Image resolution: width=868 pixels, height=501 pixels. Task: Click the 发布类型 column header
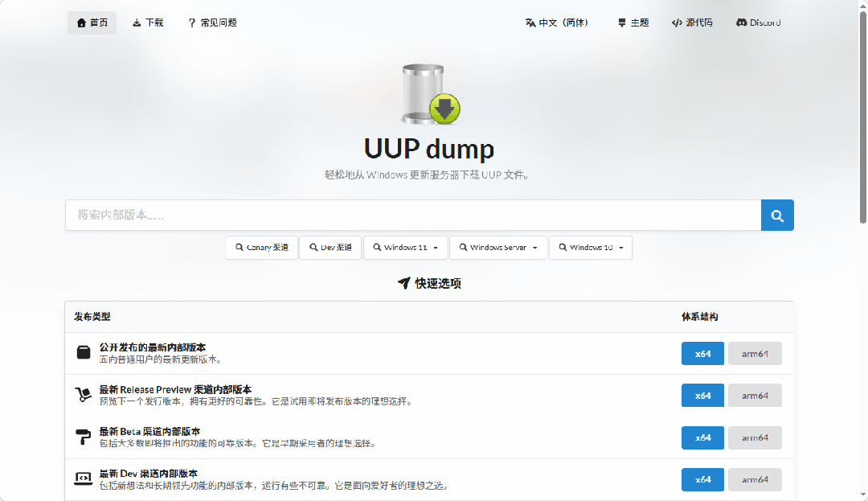[x=92, y=317]
